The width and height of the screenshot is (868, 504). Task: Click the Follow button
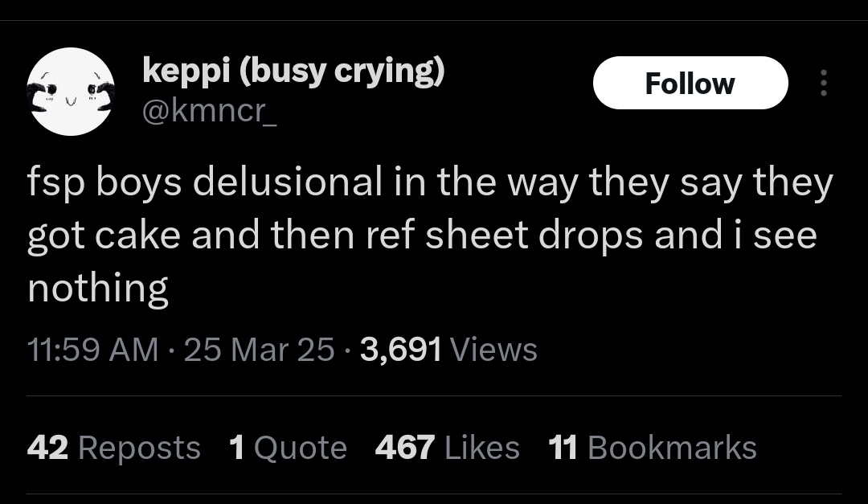click(690, 83)
